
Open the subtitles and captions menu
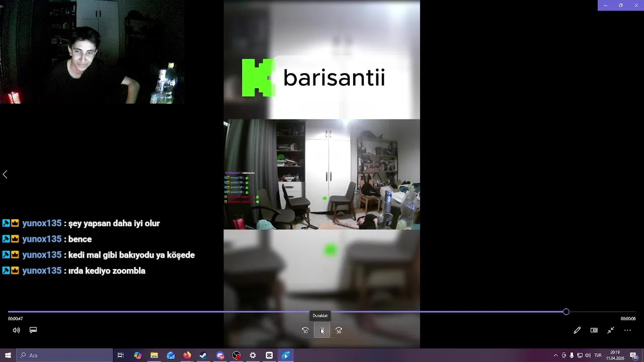[x=33, y=330]
